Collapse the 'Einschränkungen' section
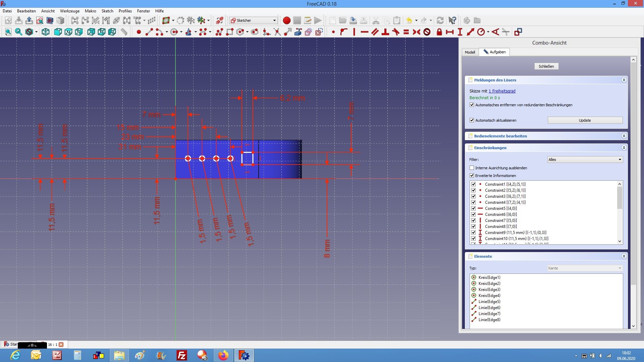The image size is (644, 362). [x=624, y=148]
